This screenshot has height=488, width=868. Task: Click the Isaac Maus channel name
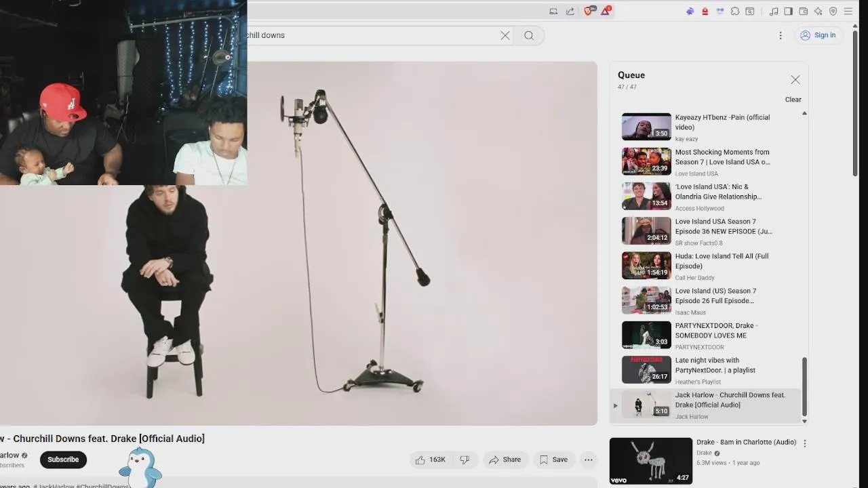(x=690, y=312)
